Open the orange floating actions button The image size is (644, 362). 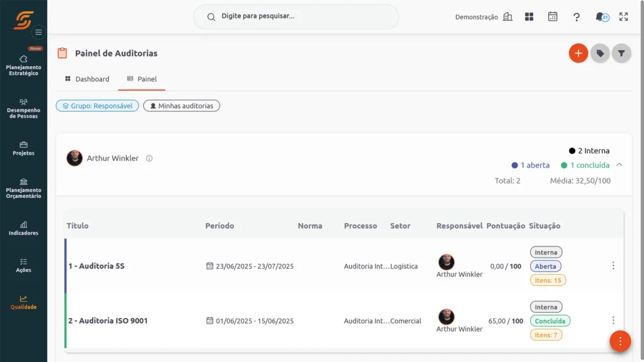click(620, 341)
